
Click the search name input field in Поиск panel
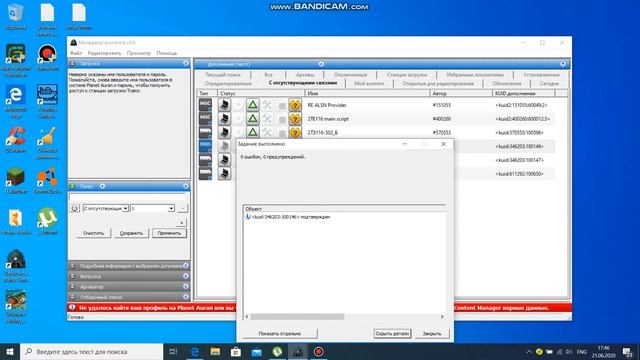[128, 198]
